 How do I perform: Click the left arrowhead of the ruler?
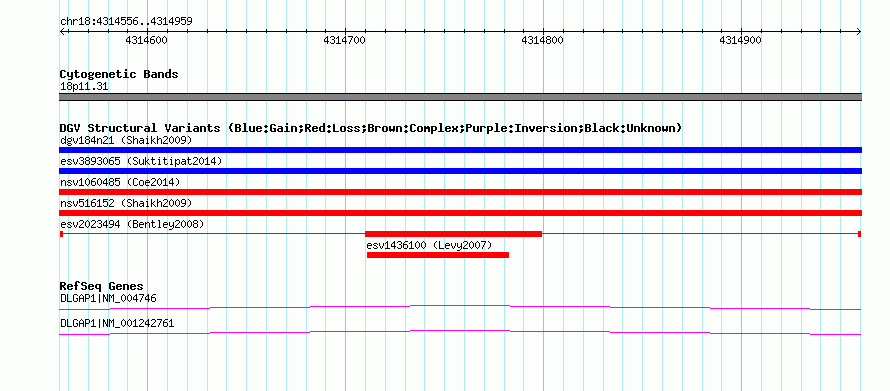[x=62, y=32]
